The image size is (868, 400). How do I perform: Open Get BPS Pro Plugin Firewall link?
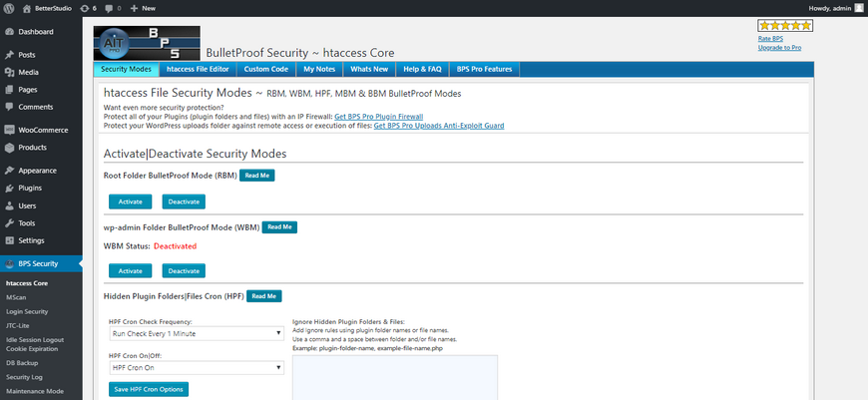pyautogui.click(x=379, y=117)
